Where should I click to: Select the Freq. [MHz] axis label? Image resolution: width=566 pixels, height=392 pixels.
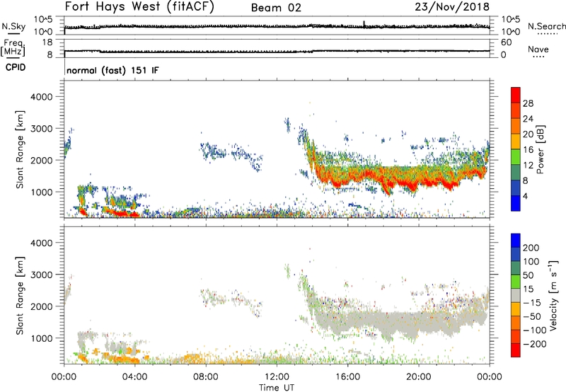tap(13, 47)
